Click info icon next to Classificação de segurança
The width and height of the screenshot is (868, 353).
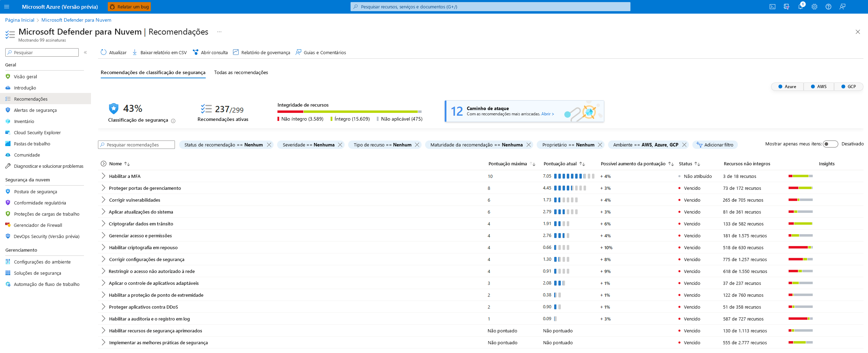173,121
